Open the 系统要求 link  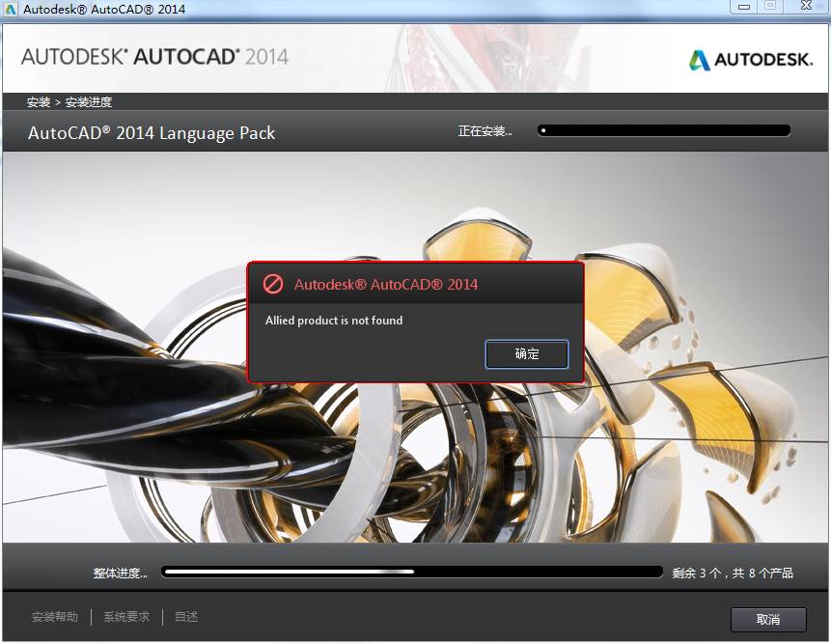coord(126,617)
